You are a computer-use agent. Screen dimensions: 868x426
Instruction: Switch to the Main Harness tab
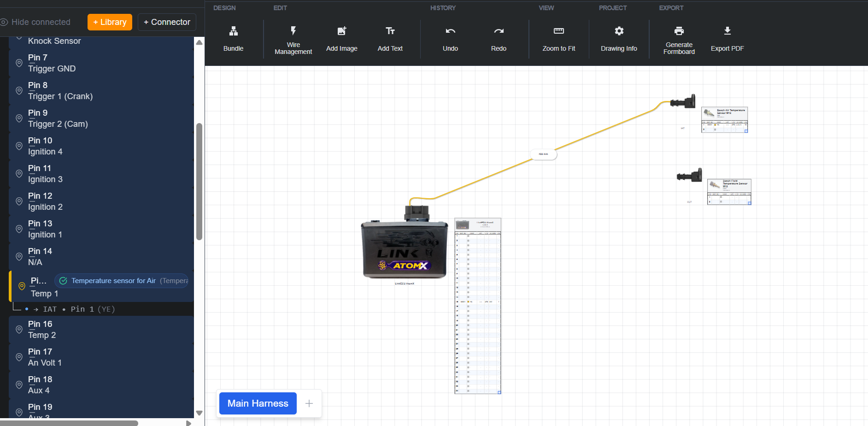(258, 403)
